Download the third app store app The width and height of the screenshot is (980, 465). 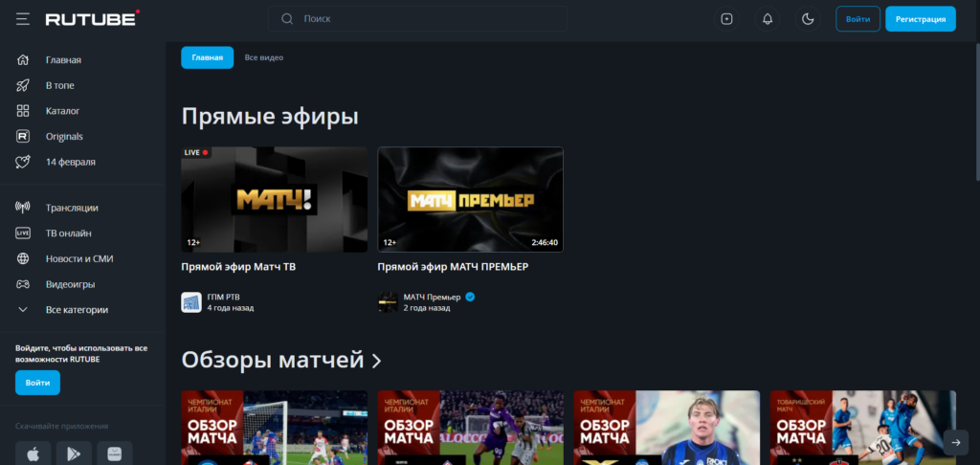point(115,454)
